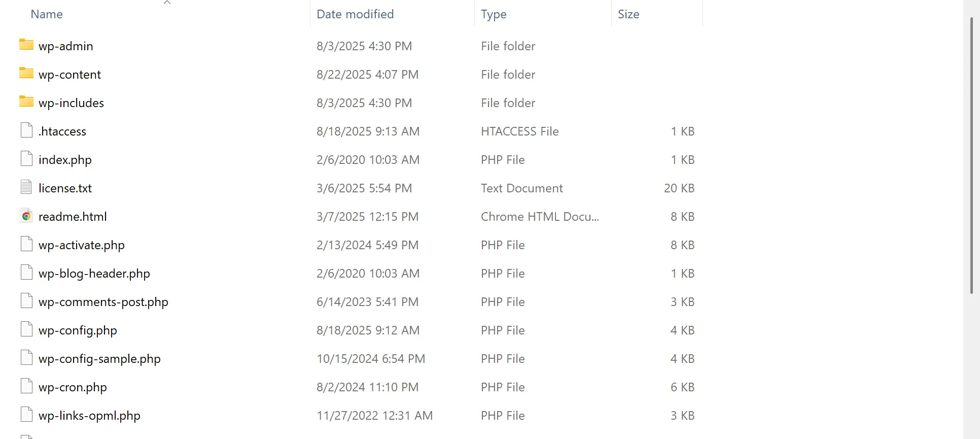The image size is (980, 439).
Task: Sort list by Type column
Action: point(494,14)
